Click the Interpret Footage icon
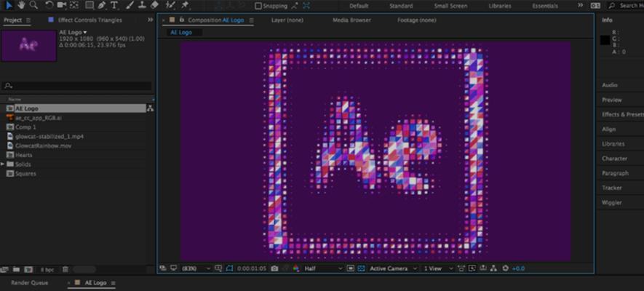This screenshot has width=644, height=291. coord(4,270)
